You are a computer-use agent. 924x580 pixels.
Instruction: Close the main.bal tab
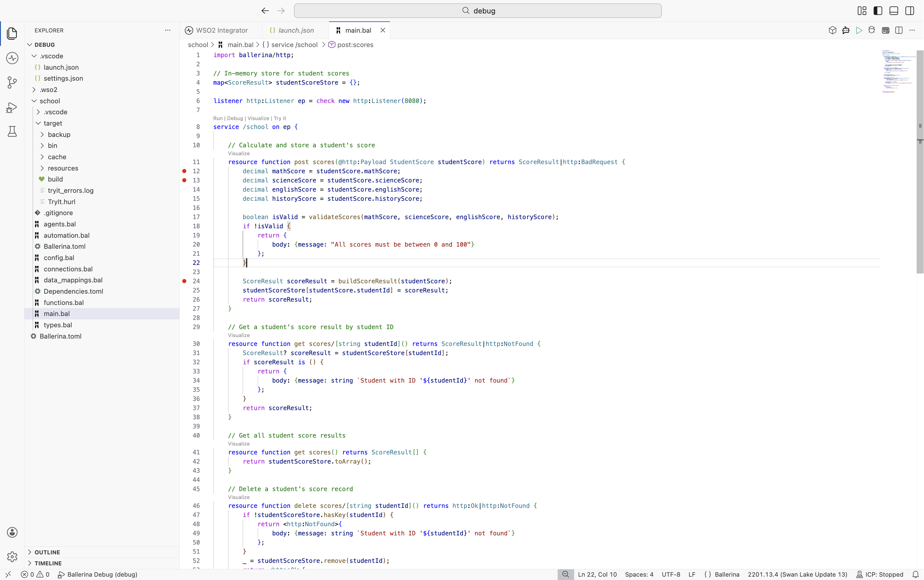(383, 30)
